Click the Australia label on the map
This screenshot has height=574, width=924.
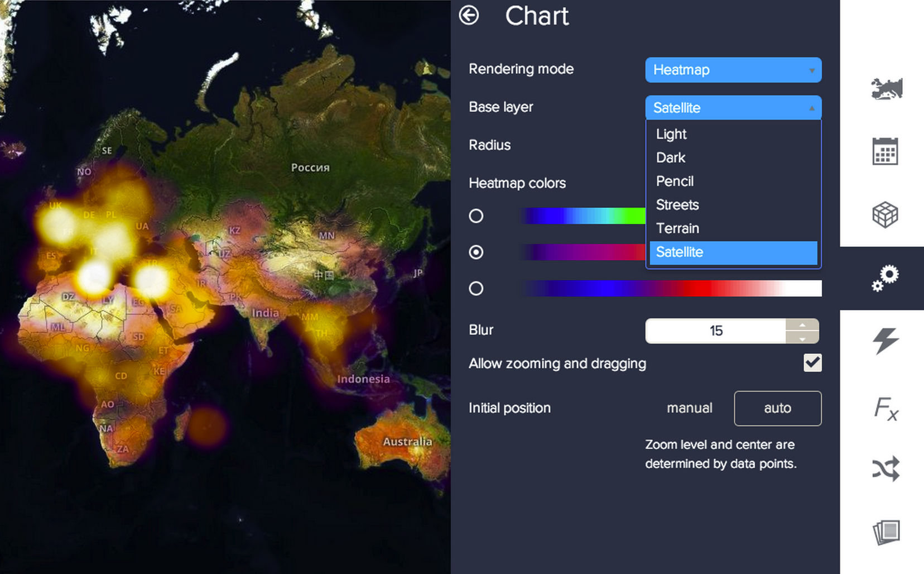pos(407,442)
